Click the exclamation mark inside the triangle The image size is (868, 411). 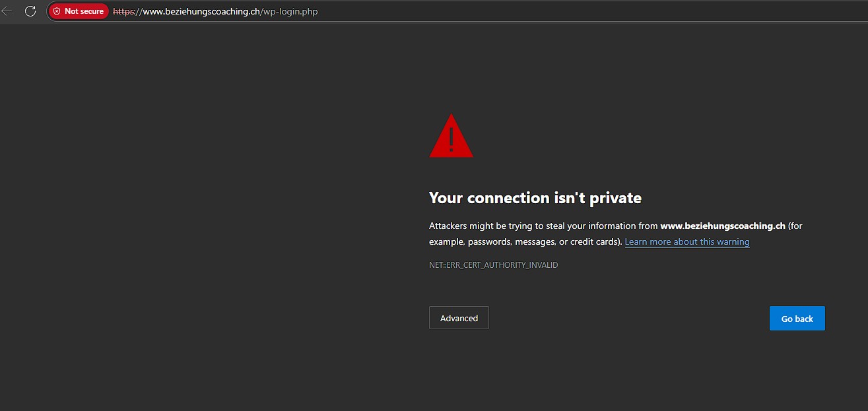451,139
